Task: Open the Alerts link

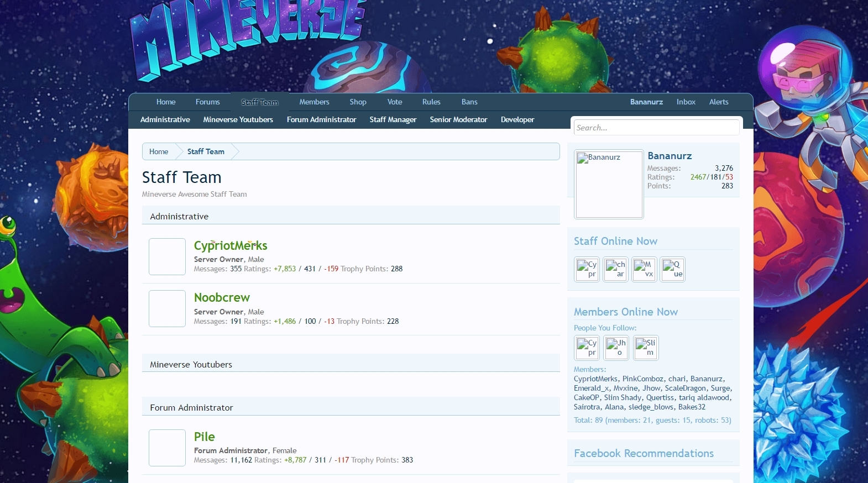Action: [x=719, y=102]
